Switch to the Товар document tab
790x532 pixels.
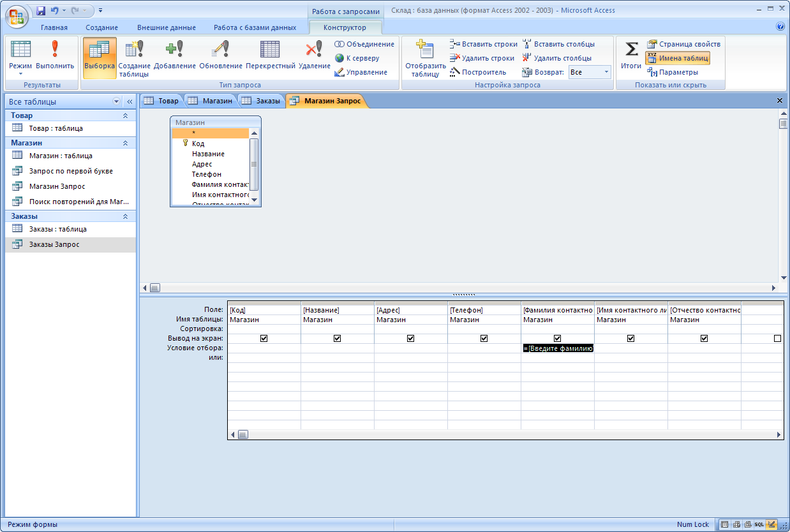point(161,100)
